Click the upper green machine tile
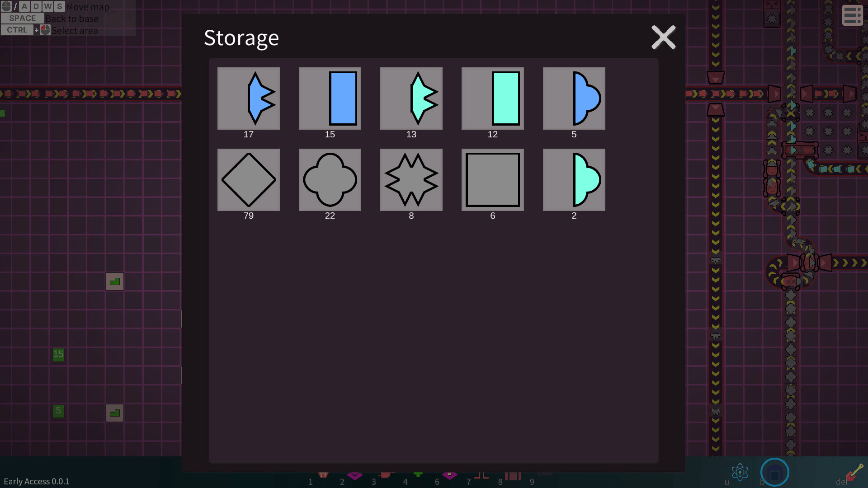The height and width of the screenshot is (488, 868). pyautogui.click(x=115, y=282)
